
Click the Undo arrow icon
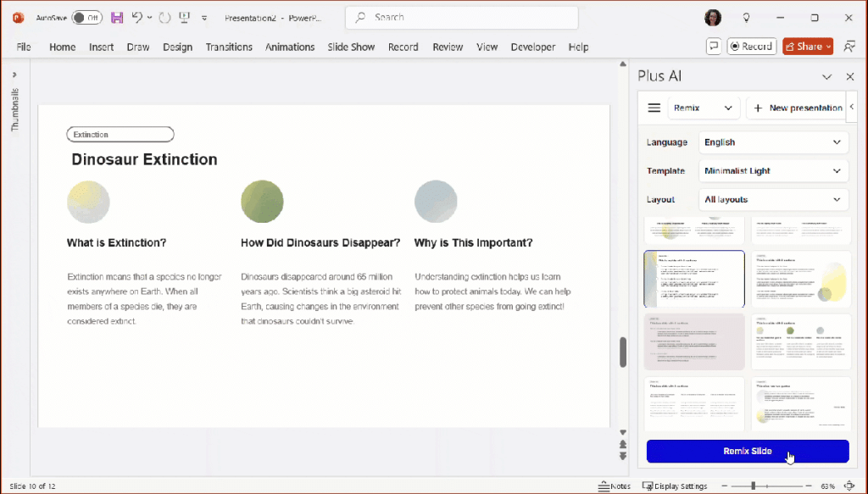pos(136,17)
